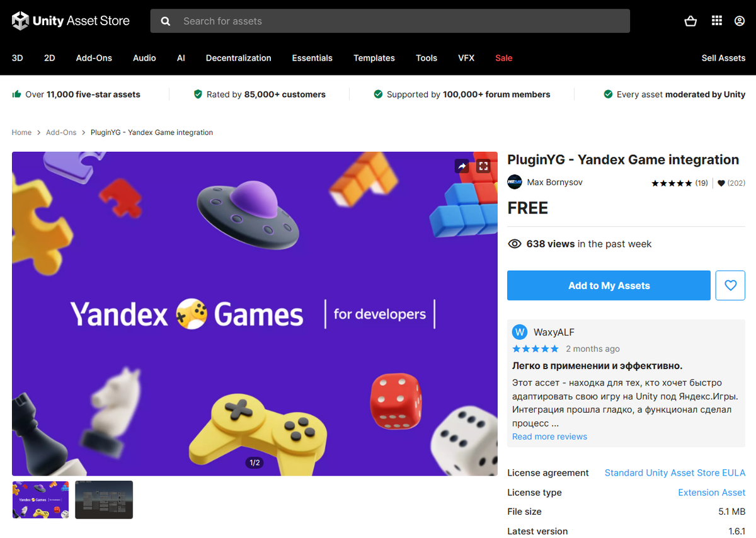Click the main Yandex Games preview image

[255, 313]
